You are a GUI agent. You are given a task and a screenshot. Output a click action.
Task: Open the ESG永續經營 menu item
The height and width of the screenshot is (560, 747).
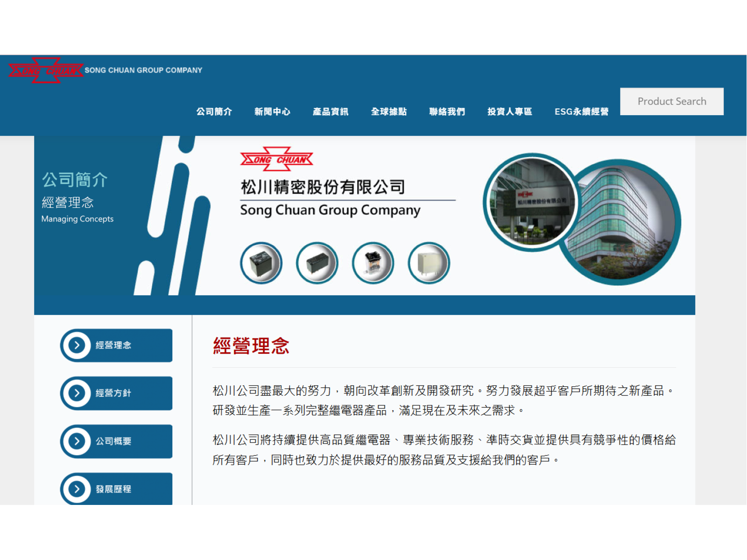[x=582, y=112]
